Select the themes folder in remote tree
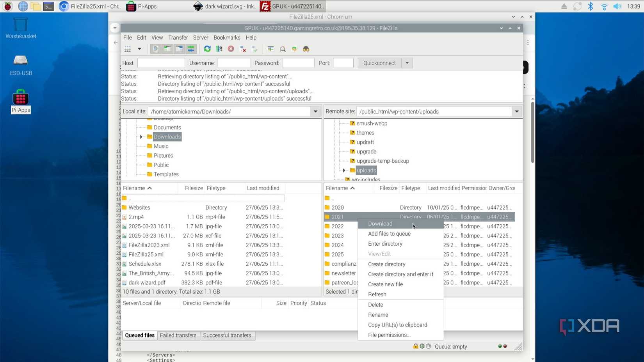 [x=365, y=133]
